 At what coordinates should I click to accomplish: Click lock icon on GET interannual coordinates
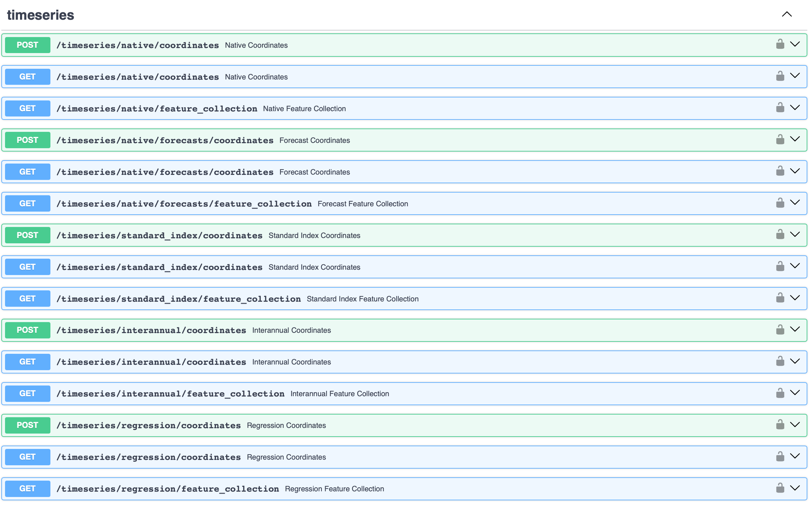pyautogui.click(x=780, y=361)
